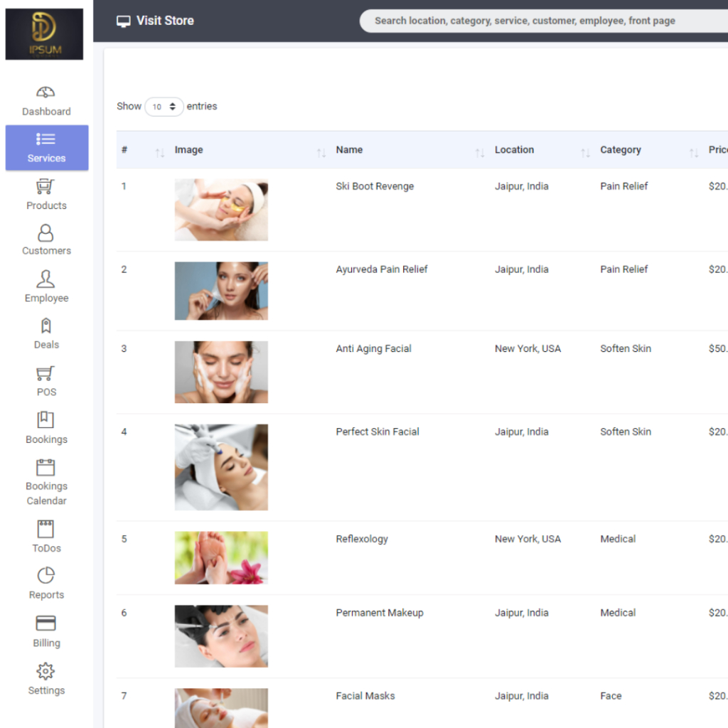Click the Products cart icon
This screenshot has width=728, height=728.
tap(45, 187)
